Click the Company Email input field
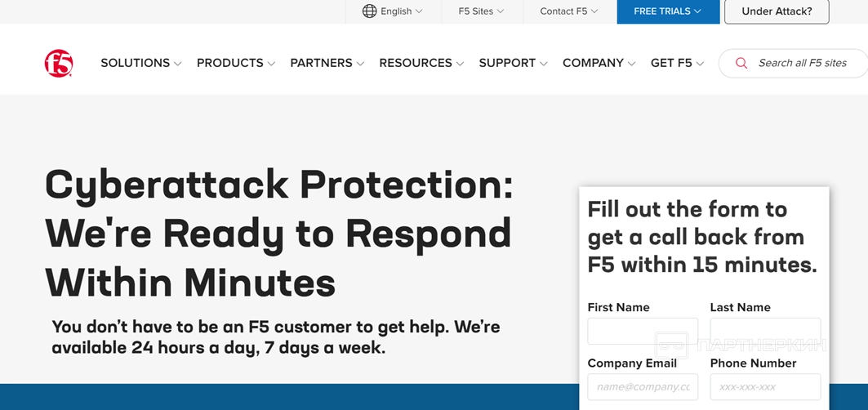 [643, 386]
